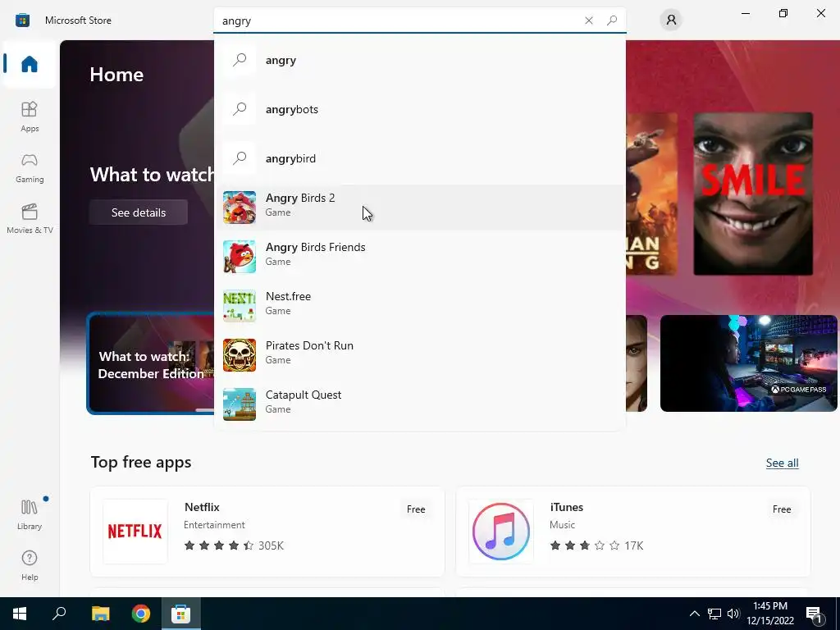Open the Apps section in sidebar

[x=30, y=116]
